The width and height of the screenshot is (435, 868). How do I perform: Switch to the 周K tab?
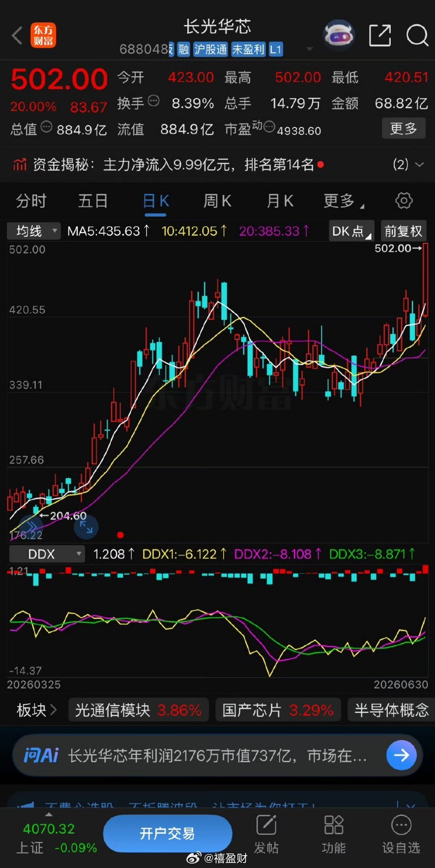[x=217, y=201]
